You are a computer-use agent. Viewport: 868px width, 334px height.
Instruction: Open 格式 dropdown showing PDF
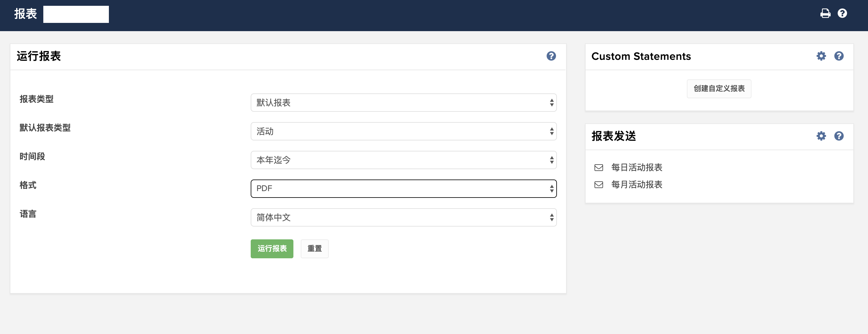coord(403,189)
